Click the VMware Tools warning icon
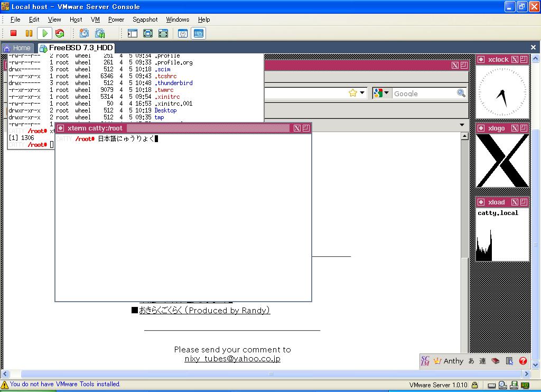 (x=4, y=385)
